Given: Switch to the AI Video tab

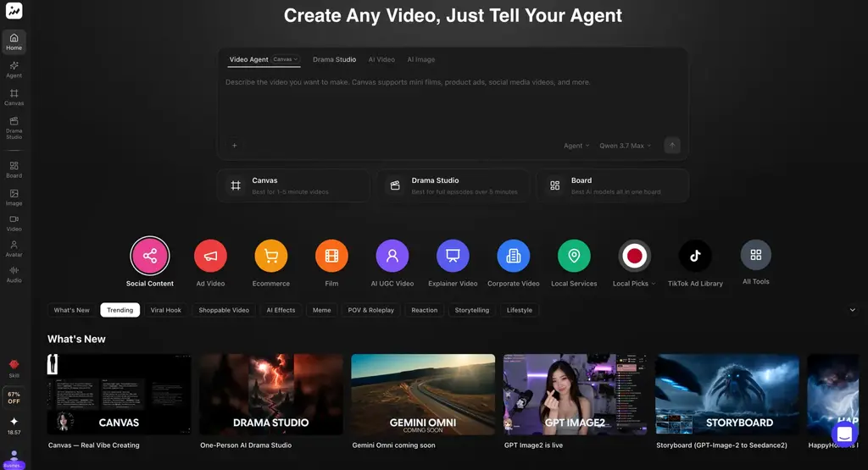Looking at the screenshot, I should [381, 59].
